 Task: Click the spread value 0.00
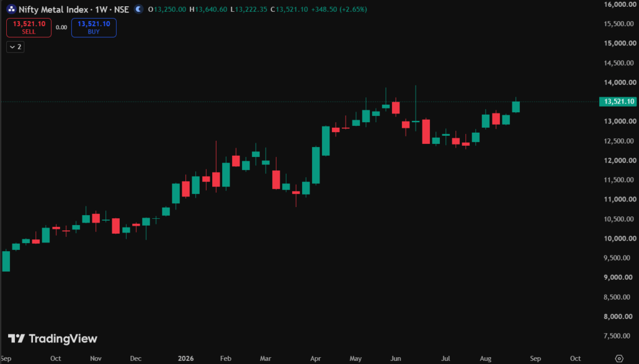pyautogui.click(x=61, y=27)
